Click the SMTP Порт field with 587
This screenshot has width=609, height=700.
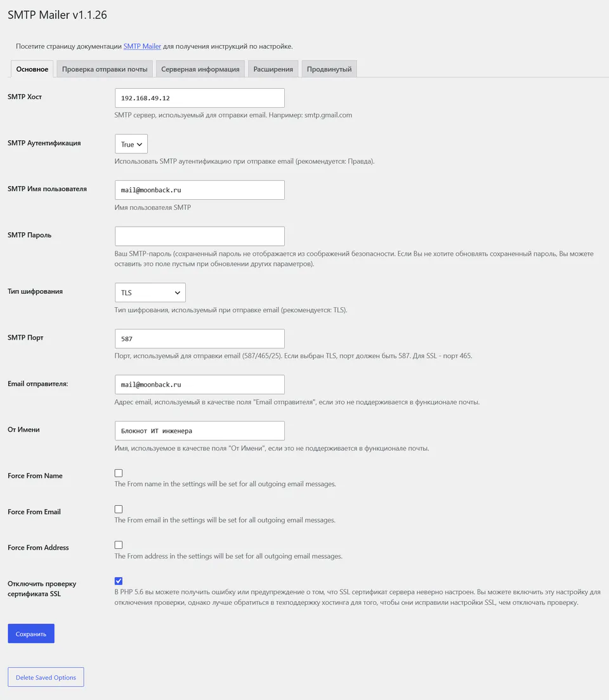click(199, 338)
